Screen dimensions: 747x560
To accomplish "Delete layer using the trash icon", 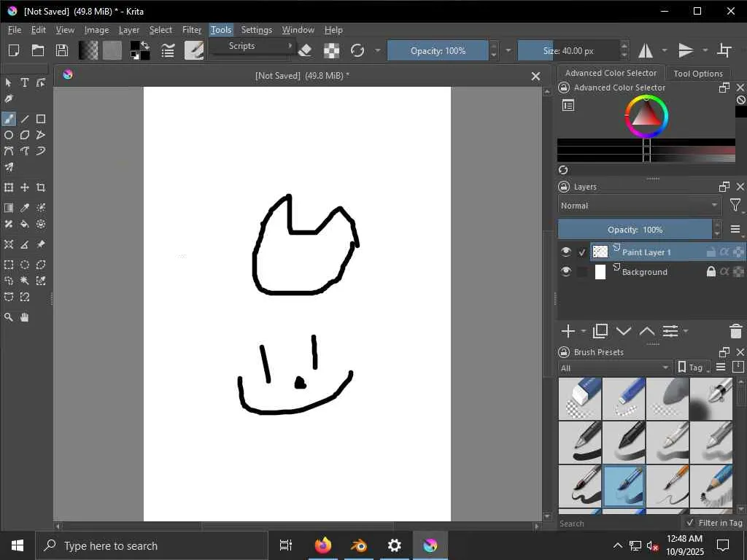I will (735, 331).
